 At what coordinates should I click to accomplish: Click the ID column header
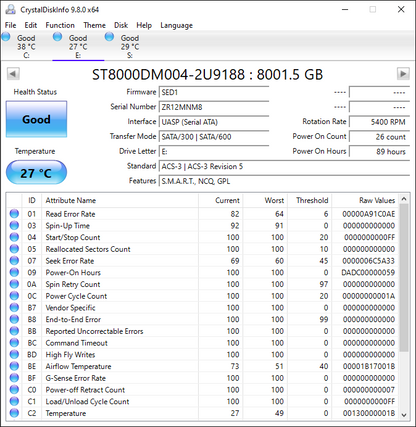click(32, 200)
